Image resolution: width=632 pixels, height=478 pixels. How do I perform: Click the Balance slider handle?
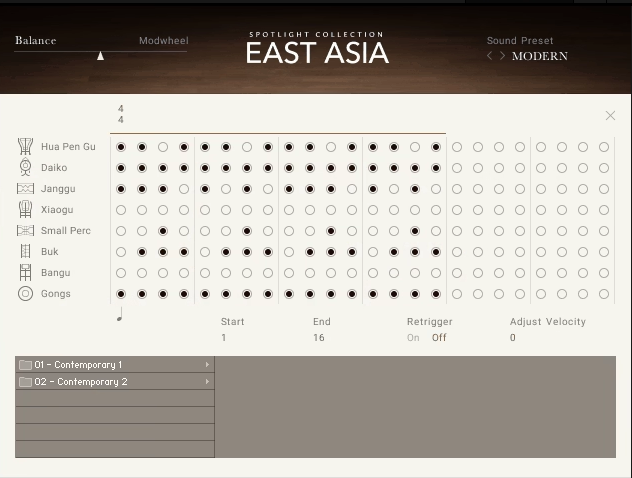coord(100,56)
